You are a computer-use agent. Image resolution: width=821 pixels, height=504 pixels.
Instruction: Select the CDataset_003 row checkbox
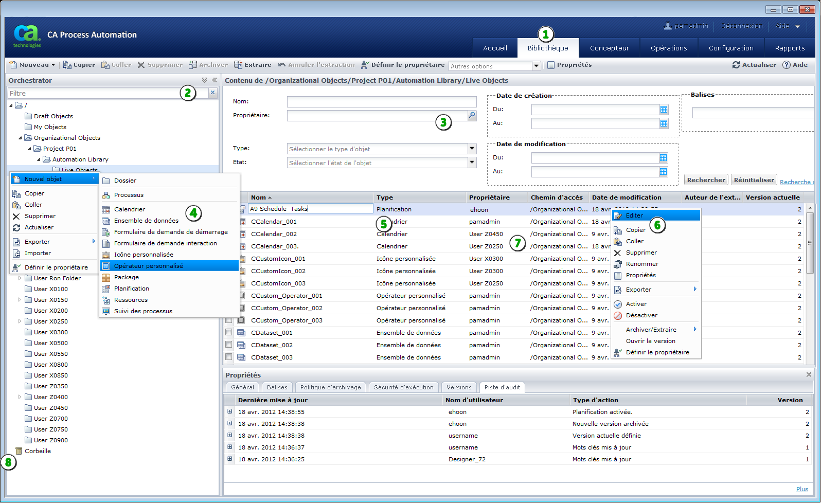(x=229, y=357)
